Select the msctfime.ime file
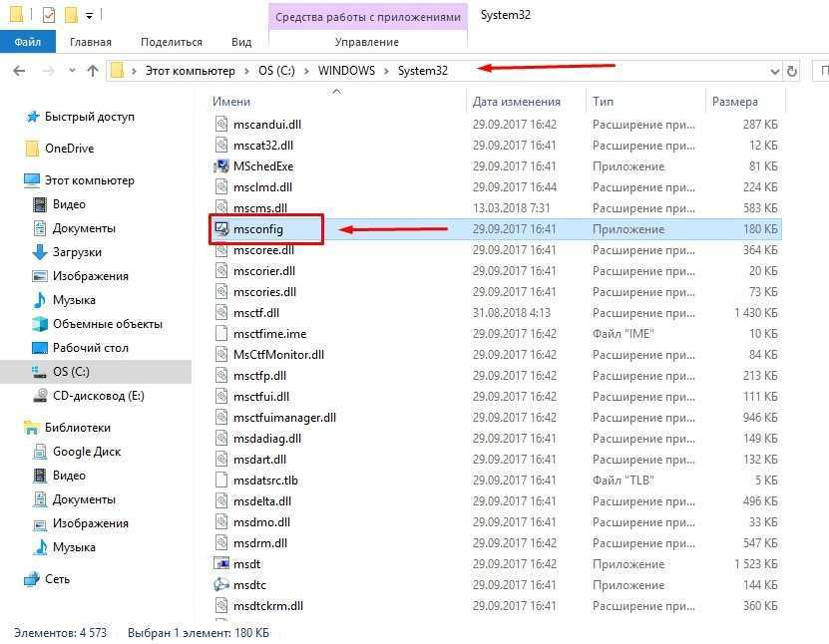The height and width of the screenshot is (644, 829). coord(269,334)
